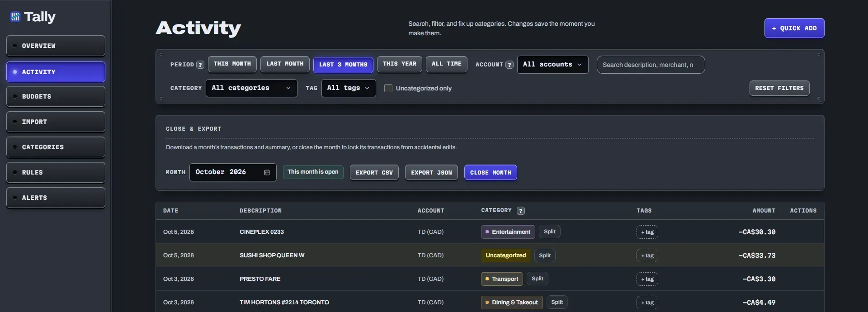The width and height of the screenshot is (868, 312).
Task: Click the -CA$33.73 amount
Action: pos(757,255)
